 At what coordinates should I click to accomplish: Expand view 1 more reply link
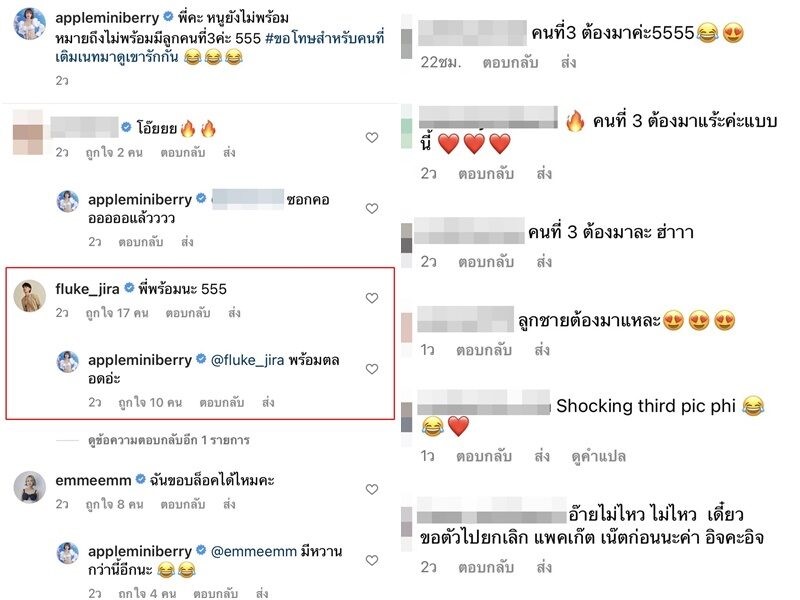[x=169, y=440]
